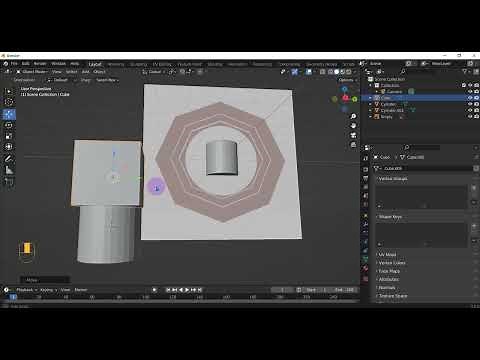Switch to wireframe viewport shading
Screen dimensions: 480x360
pos(330,72)
